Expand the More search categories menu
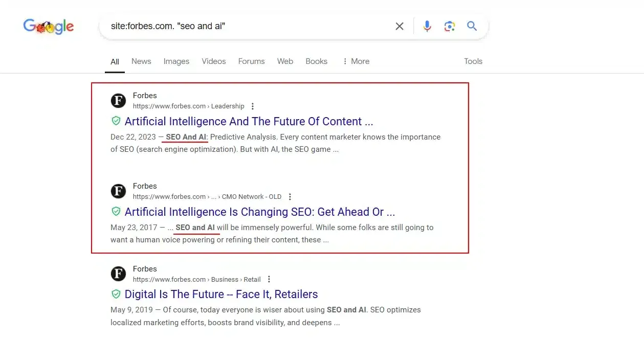 coord(356,61)
